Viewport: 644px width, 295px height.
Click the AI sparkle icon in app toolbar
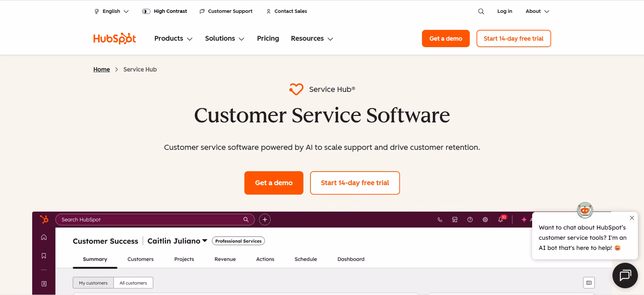(524, 220)
